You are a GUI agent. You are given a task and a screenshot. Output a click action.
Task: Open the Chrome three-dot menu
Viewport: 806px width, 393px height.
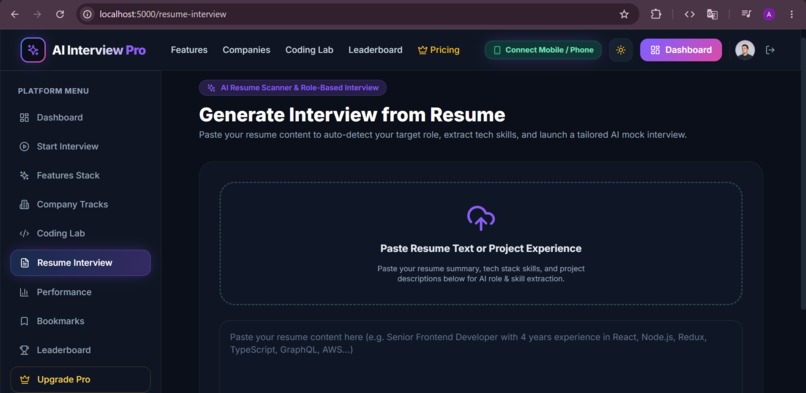click(x=792, y=14)
